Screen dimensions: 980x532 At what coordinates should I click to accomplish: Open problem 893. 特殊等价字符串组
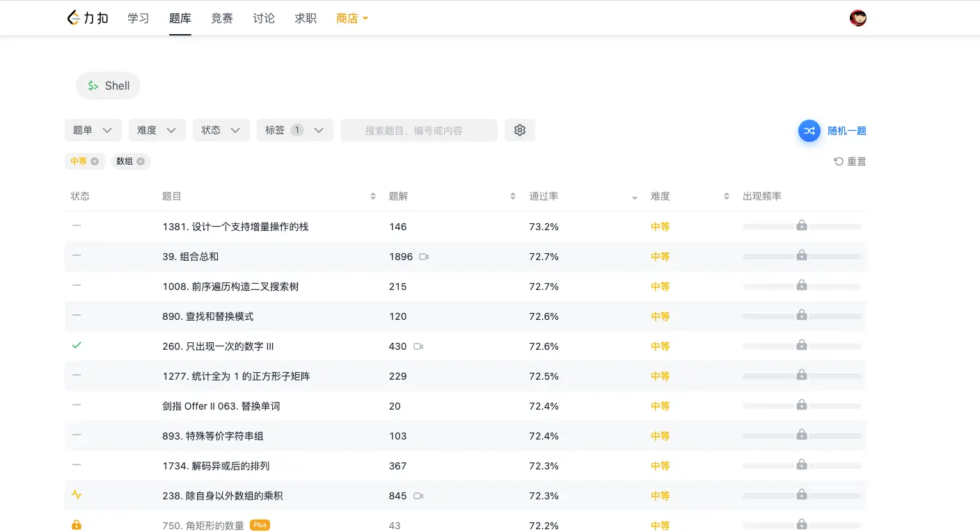pyautogui.click(x=213, y=436)
